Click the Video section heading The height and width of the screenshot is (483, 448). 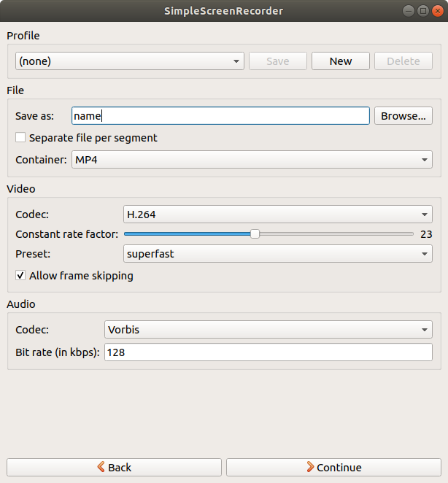(21, 188)
